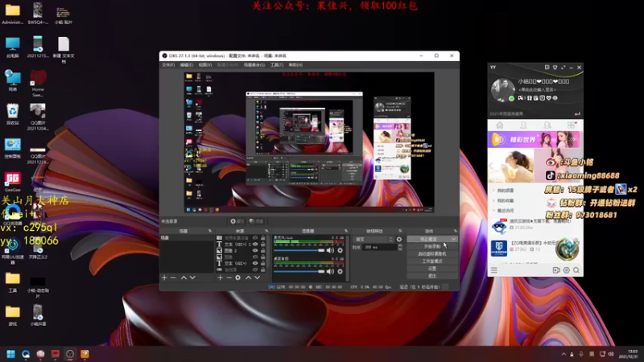Toggle visibility of the video capture device source
644x362 pixels.
[x=255, y=238]
